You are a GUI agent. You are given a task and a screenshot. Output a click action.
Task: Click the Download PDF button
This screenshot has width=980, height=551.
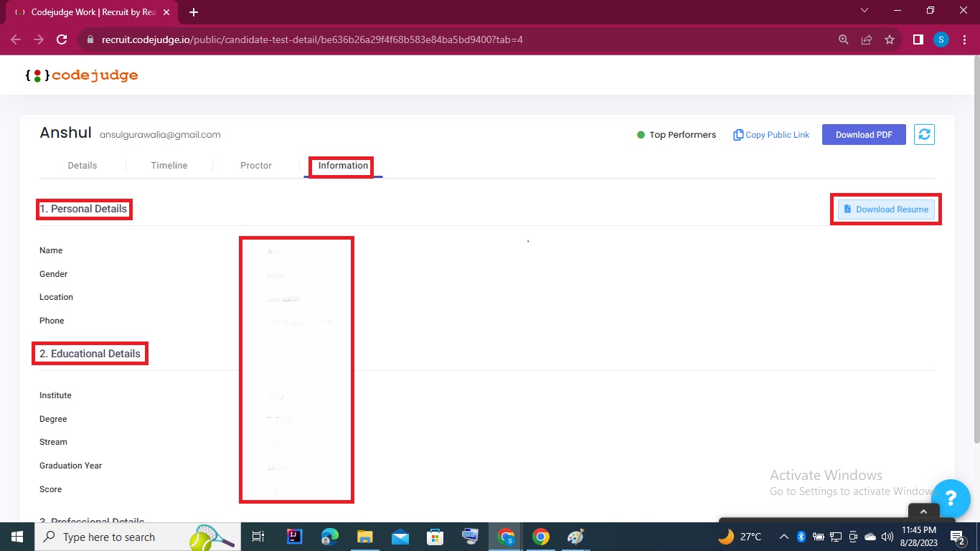pyautogui.click(x=864, y=134)
